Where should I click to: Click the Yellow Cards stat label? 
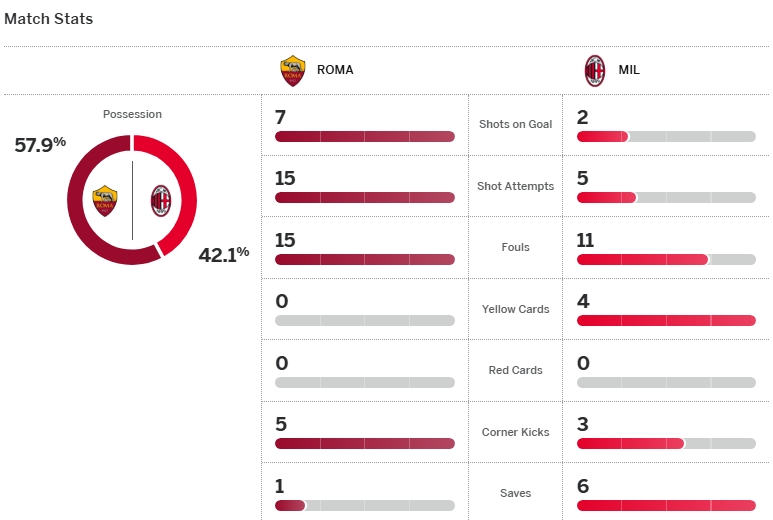(x=515, y=309)
